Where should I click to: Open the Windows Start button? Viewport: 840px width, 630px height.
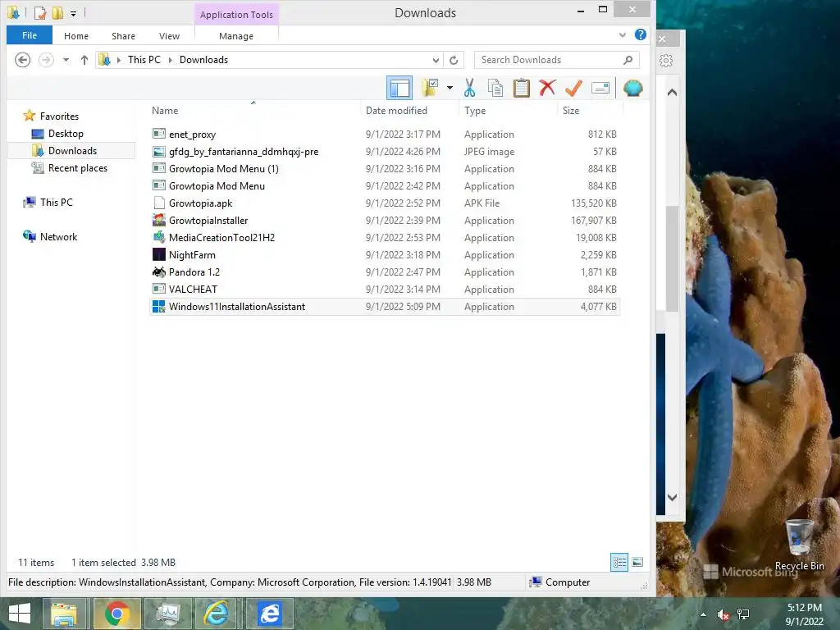pos(20,614)
